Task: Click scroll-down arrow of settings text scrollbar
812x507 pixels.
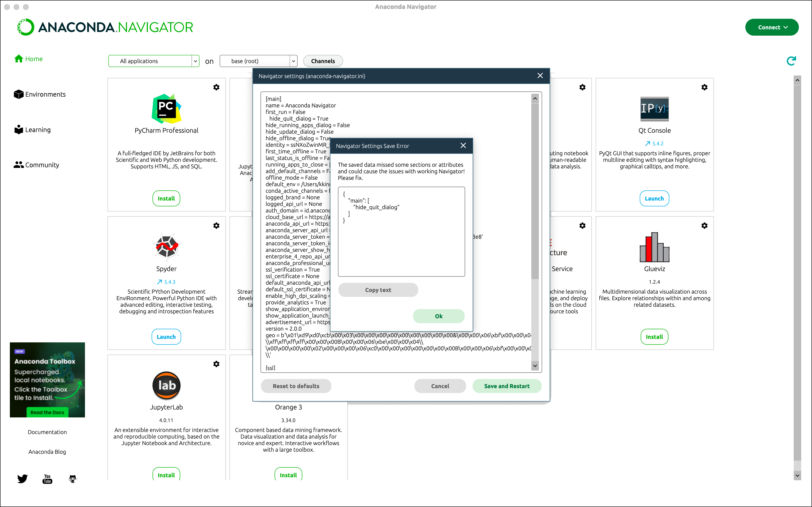Action: (x=535, y=366)
